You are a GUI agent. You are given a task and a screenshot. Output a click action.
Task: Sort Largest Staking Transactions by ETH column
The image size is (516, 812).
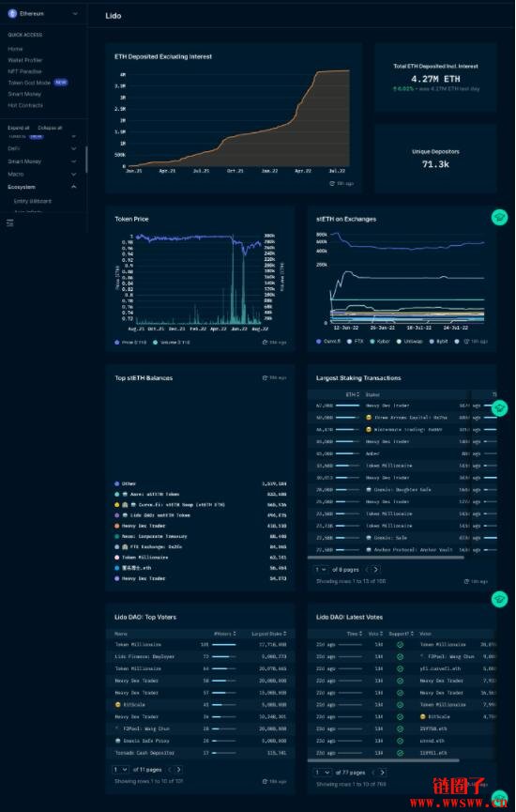click(x=353, y=394)
